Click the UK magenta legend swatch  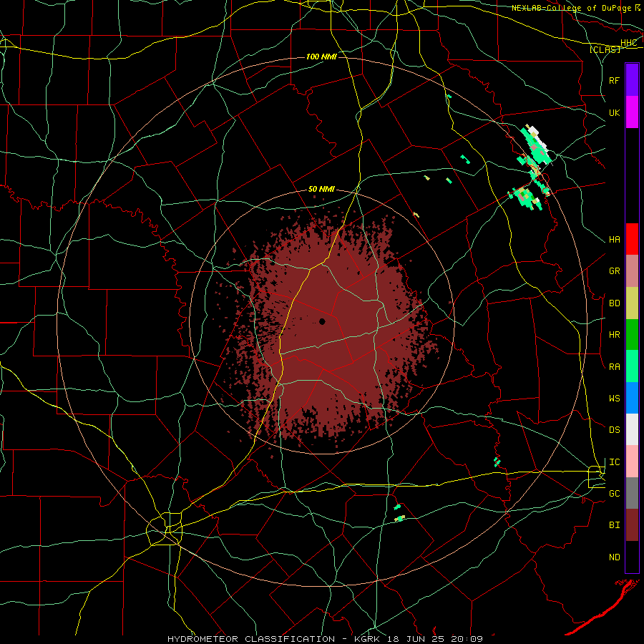coord(632,112)
